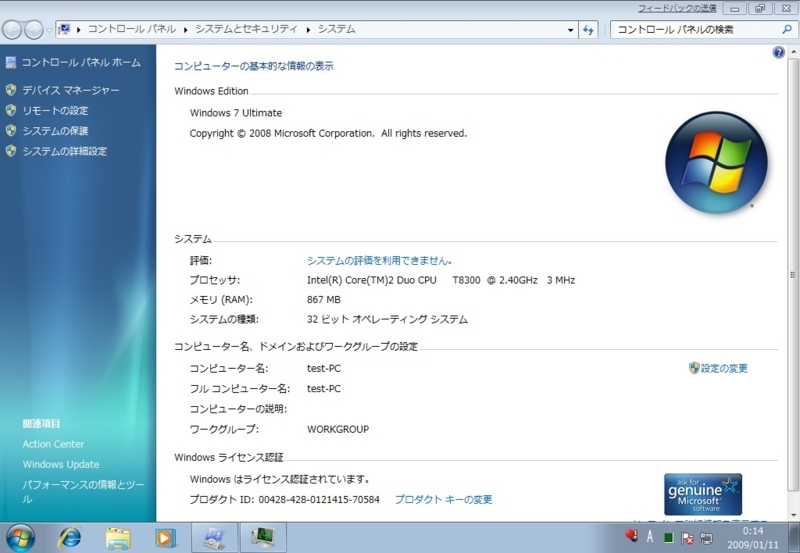The width and height of the screenshot is (800, 553).
Task: Click the IME 'A' input mode indicator
Action: [x=649, y=536]
